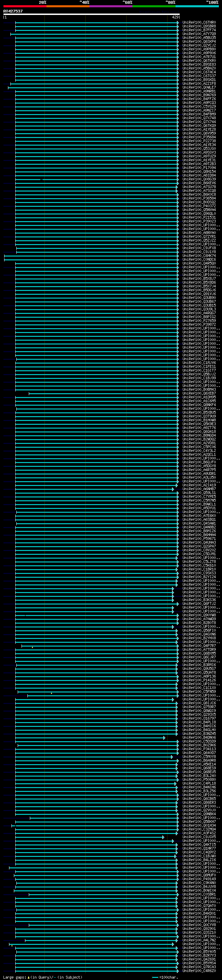Image resolution: width=222 pixels, height=980 pixels.
Task: Click hit label UniRef100_C9JFX8
Action: pyautogui.click(x=199, y=248)
